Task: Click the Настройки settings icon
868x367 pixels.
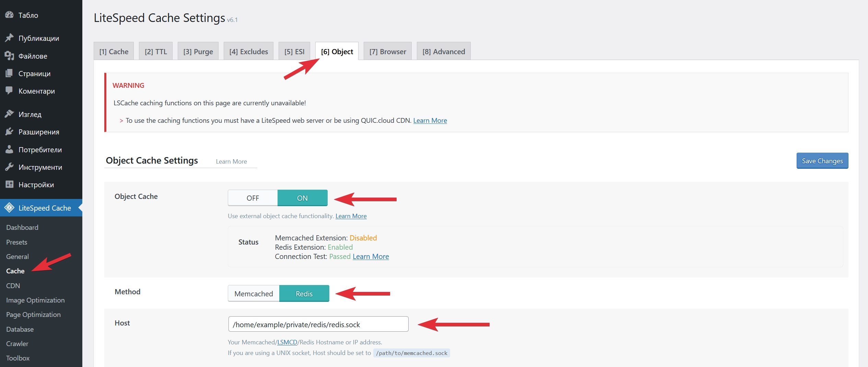Action: (9, 185)
